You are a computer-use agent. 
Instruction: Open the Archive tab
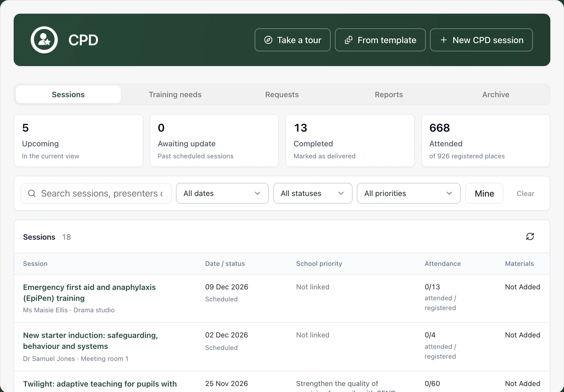[x=496, y=94]
